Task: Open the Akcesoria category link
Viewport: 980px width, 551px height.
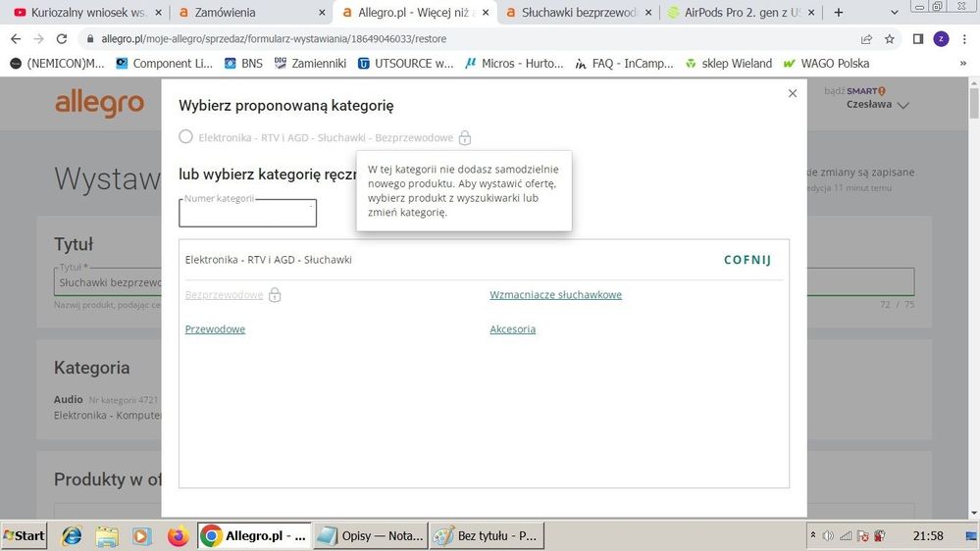Action: pyautogui.click(x=512, y=329)
